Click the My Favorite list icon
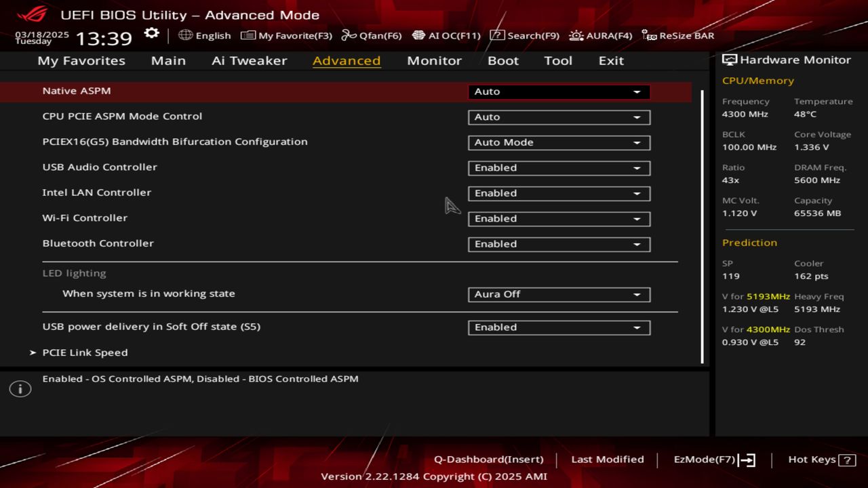Screen dimensions: 868x488 [x=248, y=35]
